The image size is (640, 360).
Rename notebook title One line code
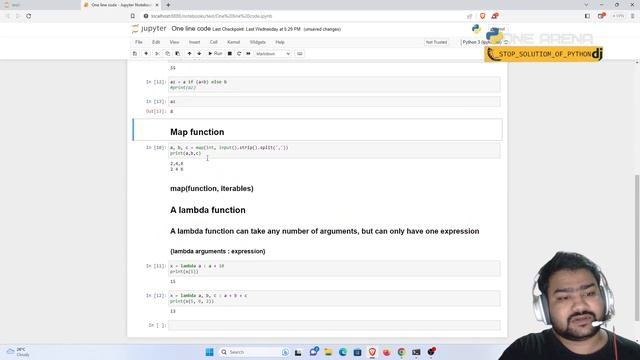(x=191, y=29)
